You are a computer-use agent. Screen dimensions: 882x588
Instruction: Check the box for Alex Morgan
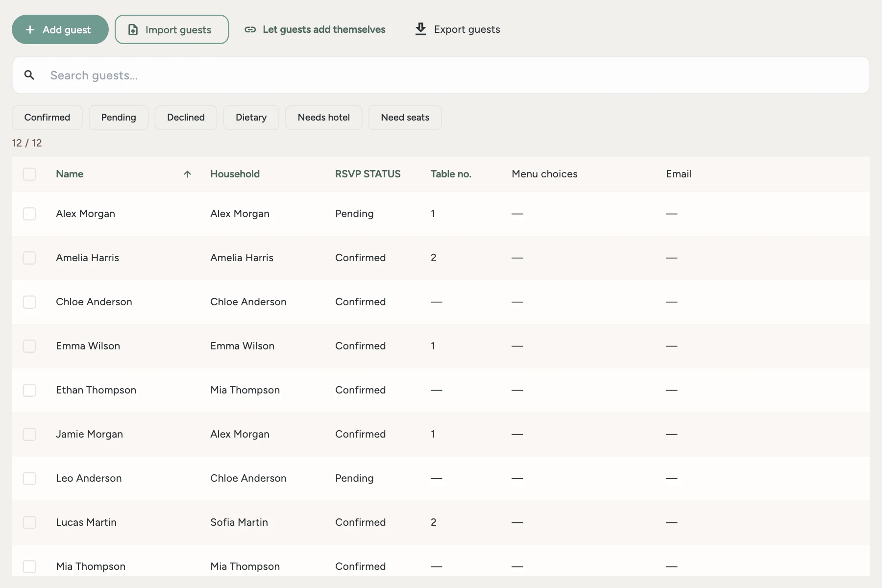[x=29, y=214]
